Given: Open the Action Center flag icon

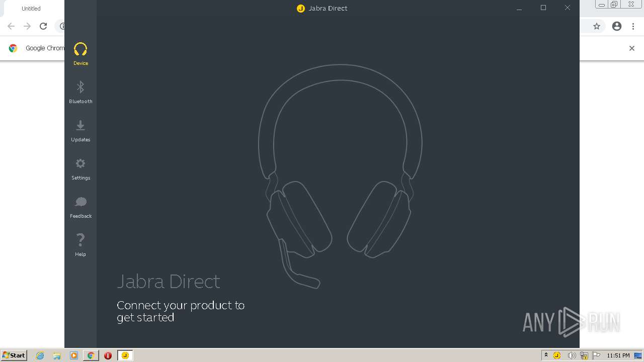Looking at the screenshot, I should [x=596, y=355].
